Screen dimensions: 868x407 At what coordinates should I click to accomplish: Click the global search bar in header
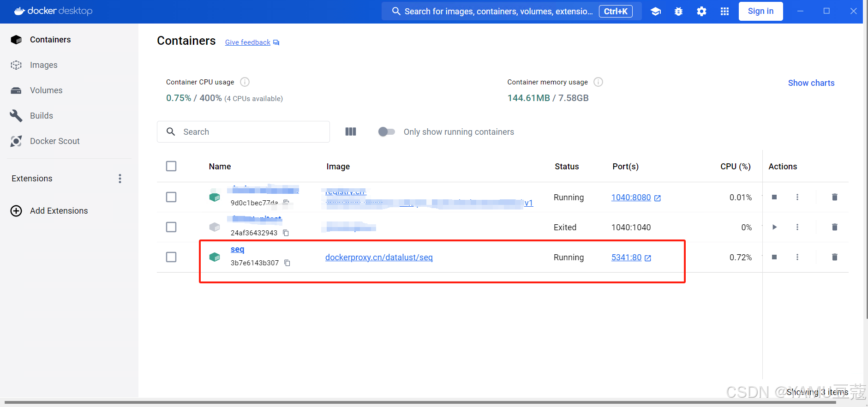511,11
